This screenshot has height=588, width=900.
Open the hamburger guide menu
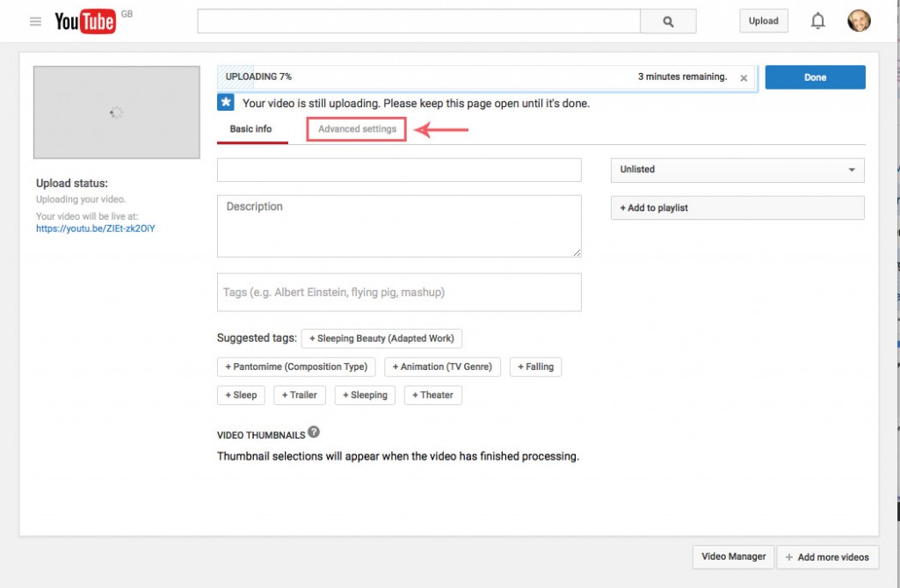[35, 21]
